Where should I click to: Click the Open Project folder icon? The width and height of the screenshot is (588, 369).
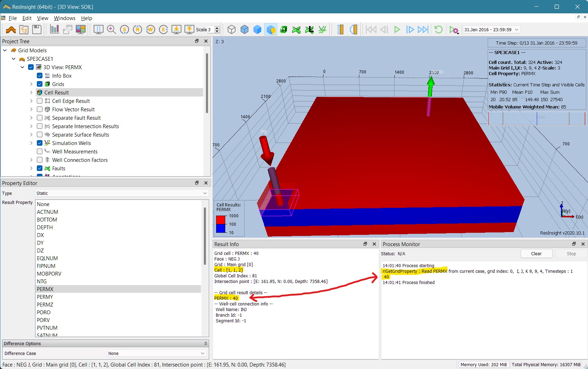(x=24, y=30)
